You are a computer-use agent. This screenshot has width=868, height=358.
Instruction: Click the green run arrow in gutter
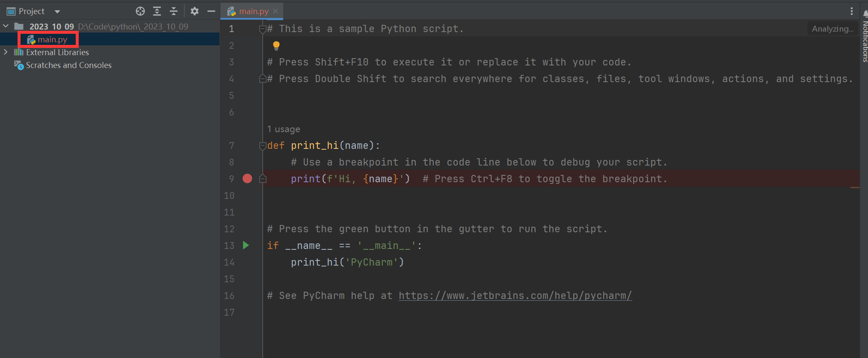pos(246,245)
